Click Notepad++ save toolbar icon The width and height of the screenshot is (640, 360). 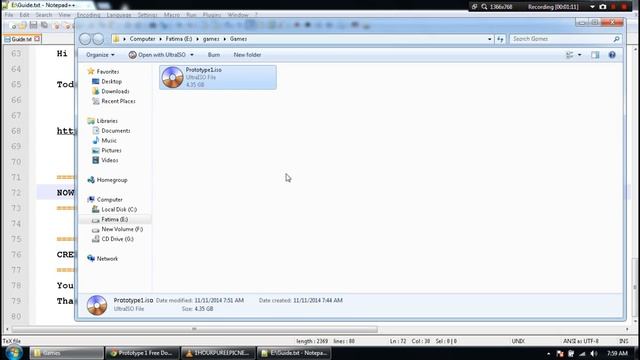(33, 25)
